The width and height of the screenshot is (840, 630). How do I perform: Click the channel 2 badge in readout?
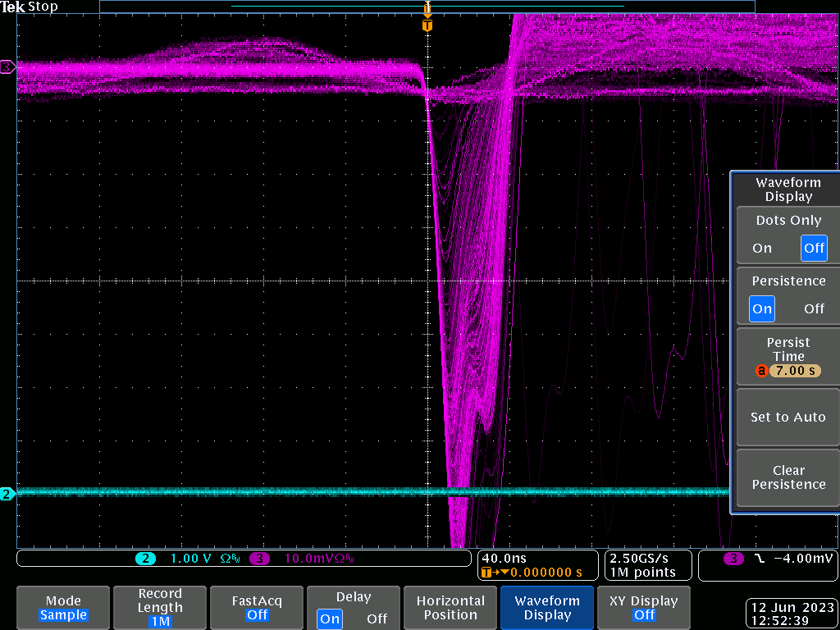(x=145, y=559)
